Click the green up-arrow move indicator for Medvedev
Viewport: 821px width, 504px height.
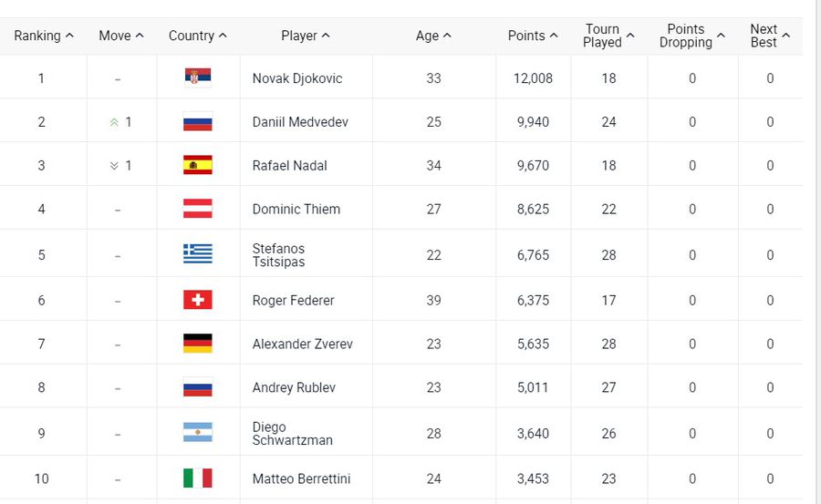114,122
